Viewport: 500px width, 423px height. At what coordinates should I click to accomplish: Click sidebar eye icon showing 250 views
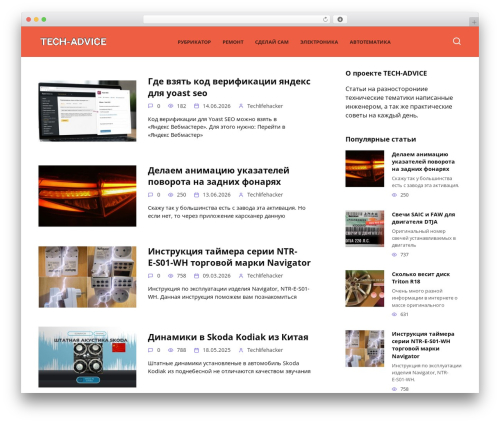394,195
